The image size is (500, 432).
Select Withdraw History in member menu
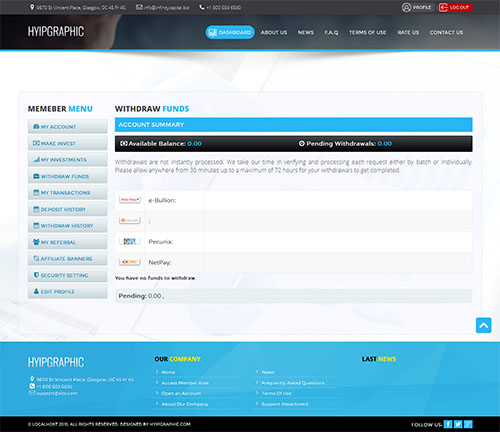[67, 226]
